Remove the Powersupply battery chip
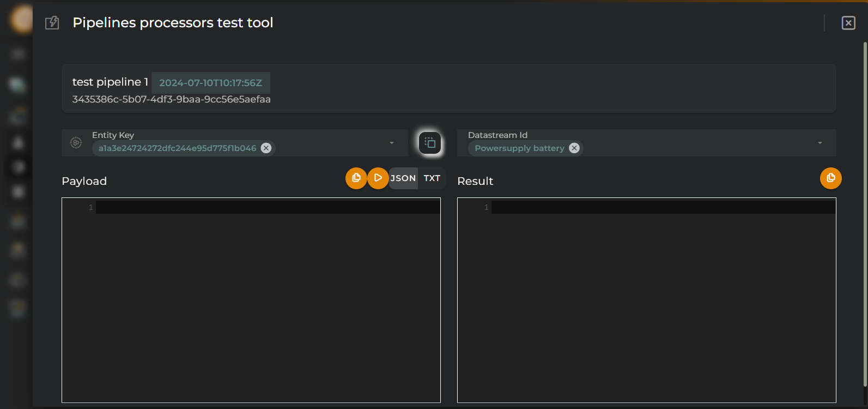This screenshot has height=409, width=868. 574,148
